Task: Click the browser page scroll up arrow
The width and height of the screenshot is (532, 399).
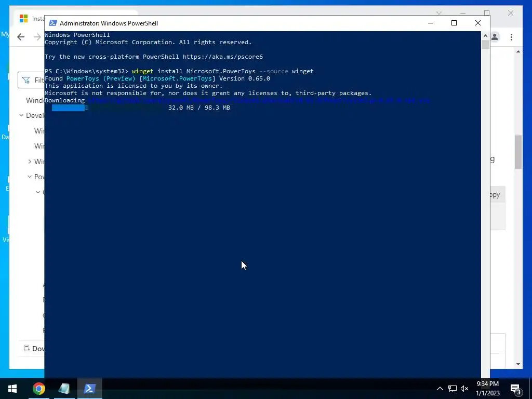Action: (518, 51)
